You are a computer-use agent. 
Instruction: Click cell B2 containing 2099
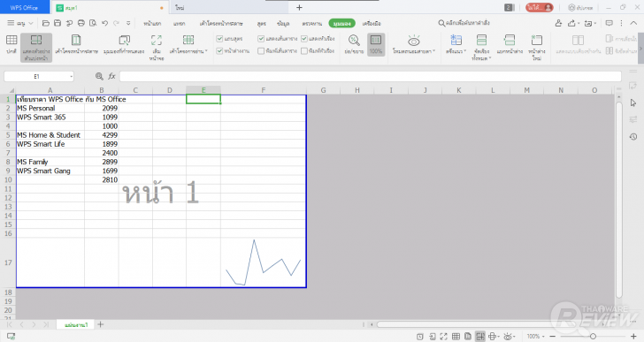pos(102,109)
